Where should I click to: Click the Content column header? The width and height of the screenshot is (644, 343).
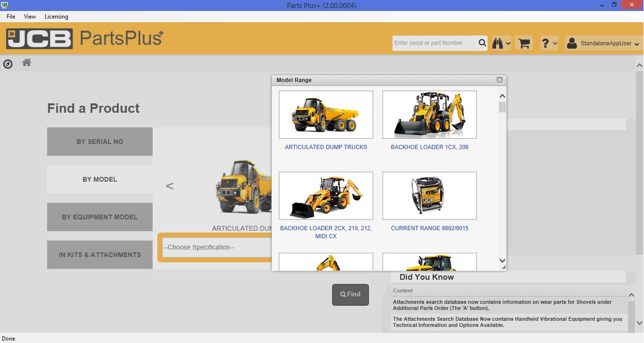pyautogui.click(x=403, y=291)
